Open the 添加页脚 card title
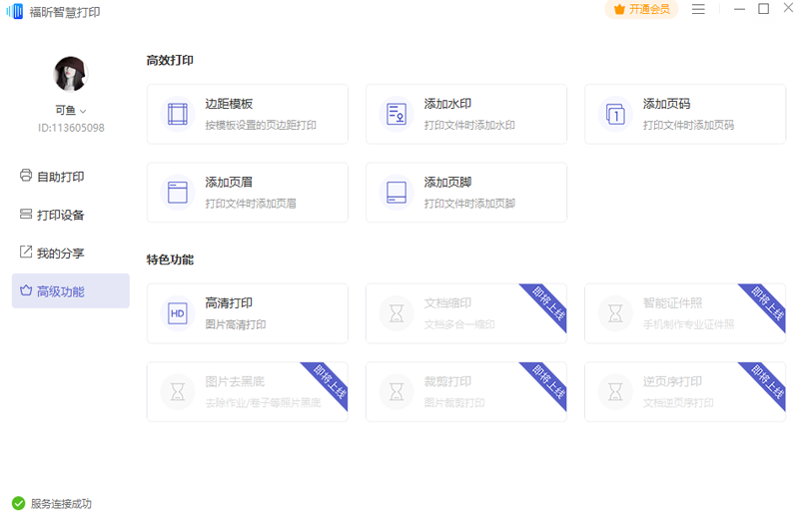This screenshot has height=532, width=799. [447, 183]
